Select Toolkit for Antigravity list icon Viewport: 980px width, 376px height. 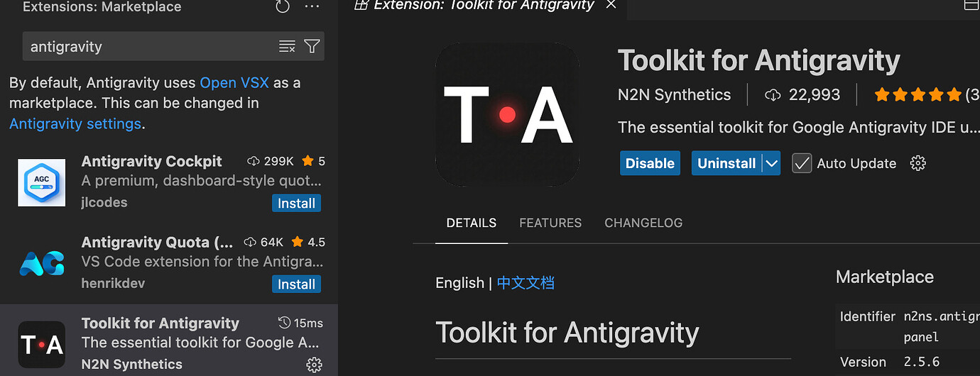(42, 345)
